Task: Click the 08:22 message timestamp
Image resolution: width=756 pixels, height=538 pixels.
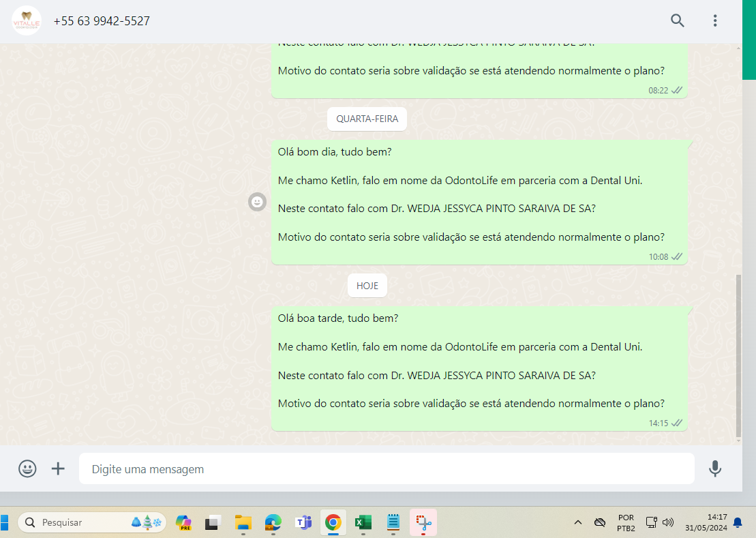Action: click(658, 91)
